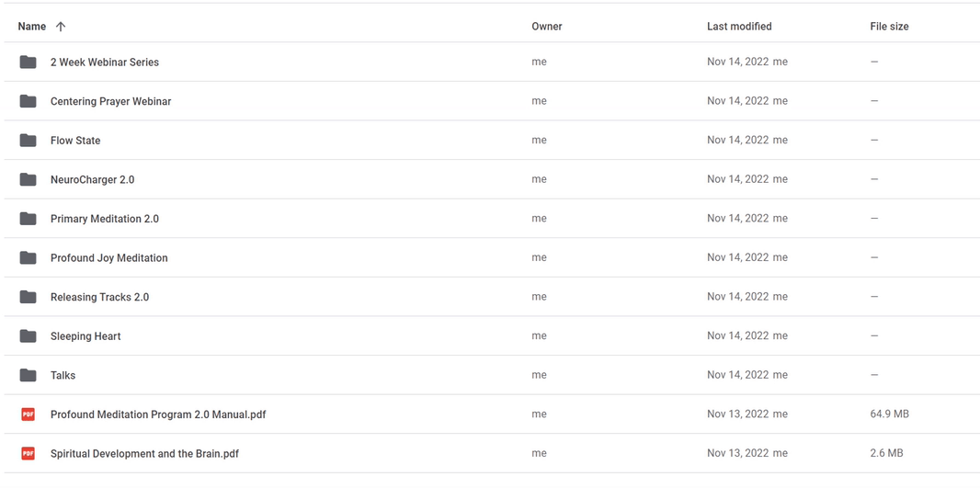This screenshot has height=488, width=980.
Task: Select the Flow State folder name
Action: point(75,141)
